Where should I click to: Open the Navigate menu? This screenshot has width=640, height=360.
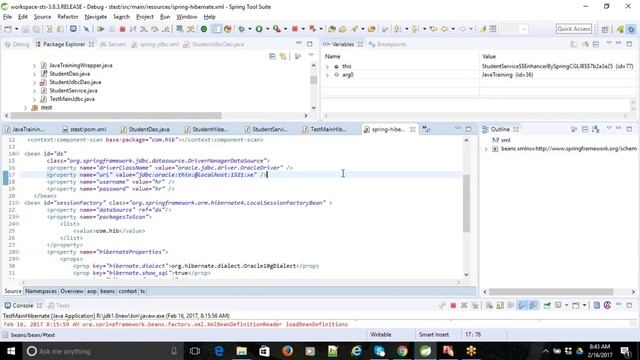coord(96,17)
